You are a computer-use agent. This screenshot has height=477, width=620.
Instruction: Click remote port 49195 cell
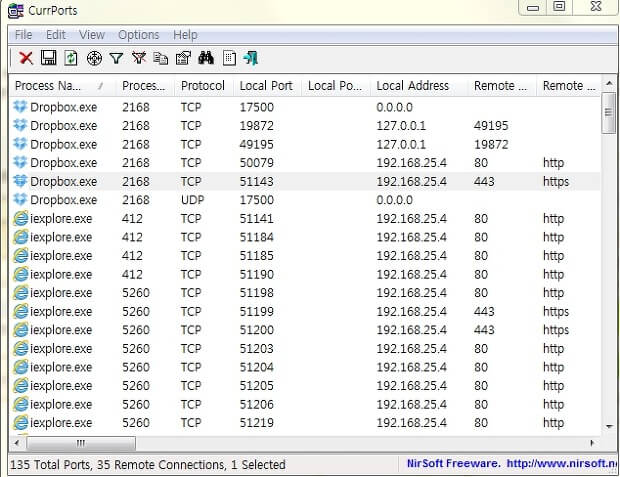(x=491, y=126)
